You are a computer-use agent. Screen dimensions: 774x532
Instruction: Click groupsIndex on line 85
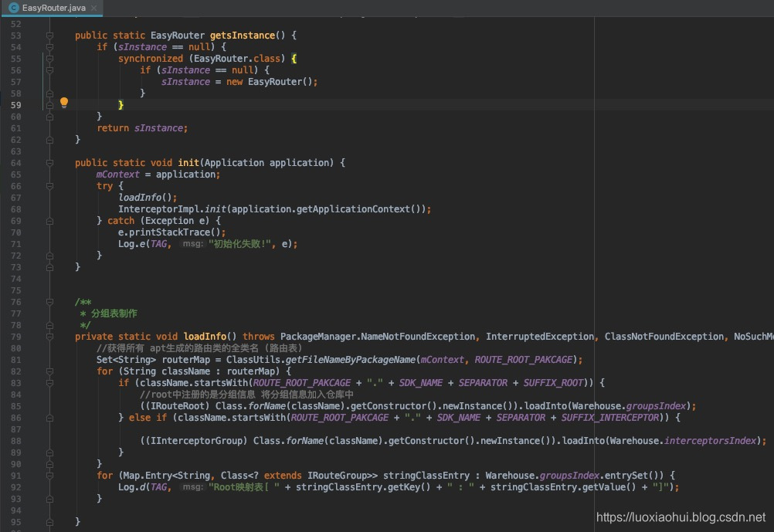656,406
